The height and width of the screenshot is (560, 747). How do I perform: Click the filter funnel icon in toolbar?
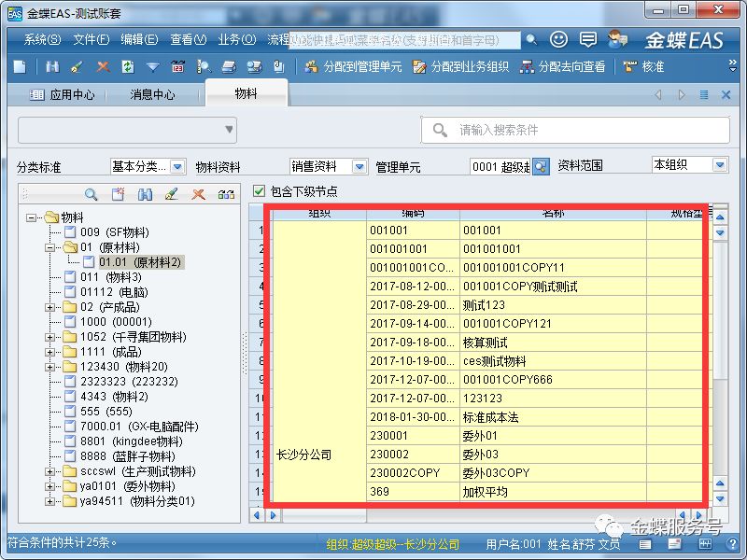point(152,66)
